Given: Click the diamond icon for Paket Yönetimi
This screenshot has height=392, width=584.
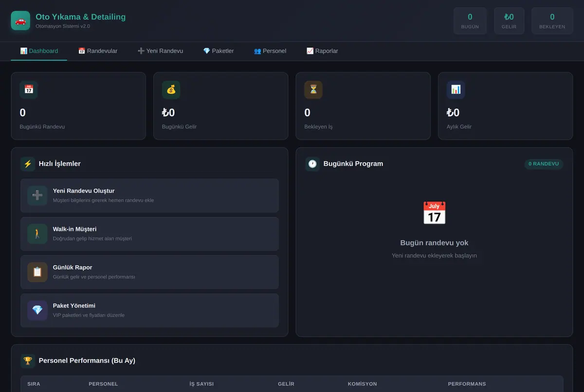Looking at the screenshot, I should [37, 310].
